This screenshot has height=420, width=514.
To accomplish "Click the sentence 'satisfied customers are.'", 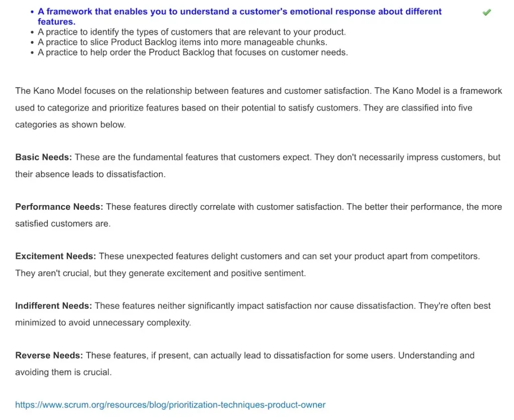I will 63,224.
